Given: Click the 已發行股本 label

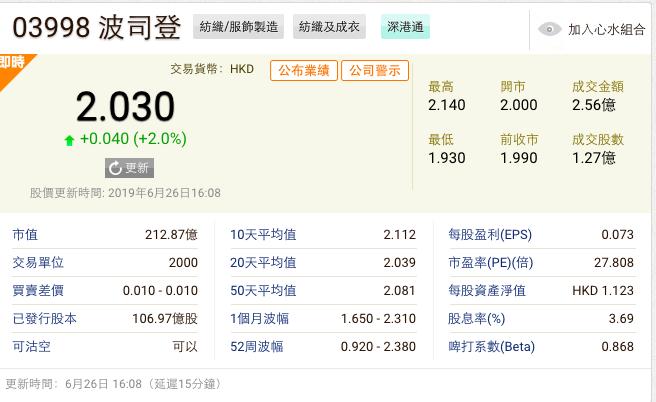Looking at the screenshot, I should point(44,319).
